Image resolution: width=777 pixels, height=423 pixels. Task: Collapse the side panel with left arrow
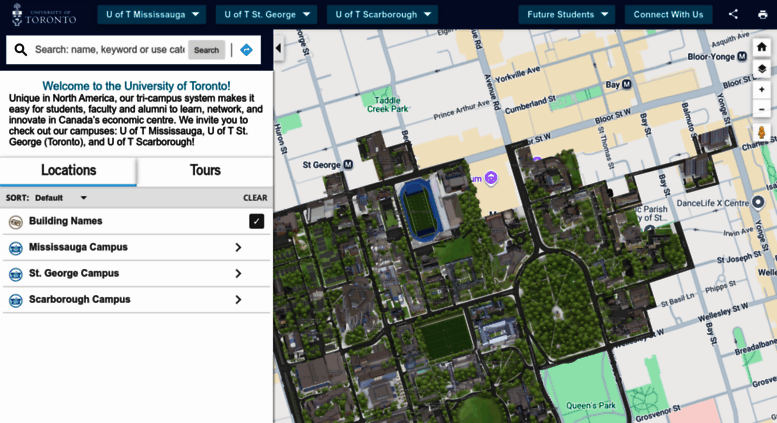click(x=278, y=48)
